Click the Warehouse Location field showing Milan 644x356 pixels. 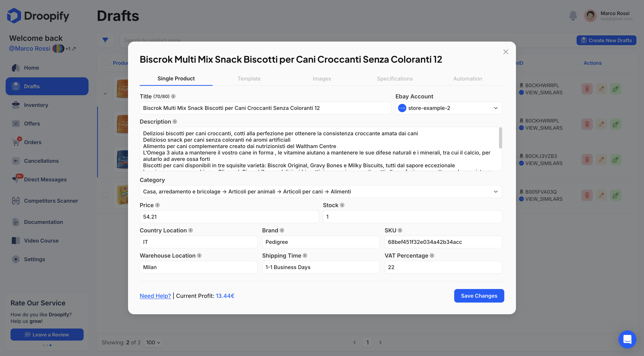click(198, 267)
